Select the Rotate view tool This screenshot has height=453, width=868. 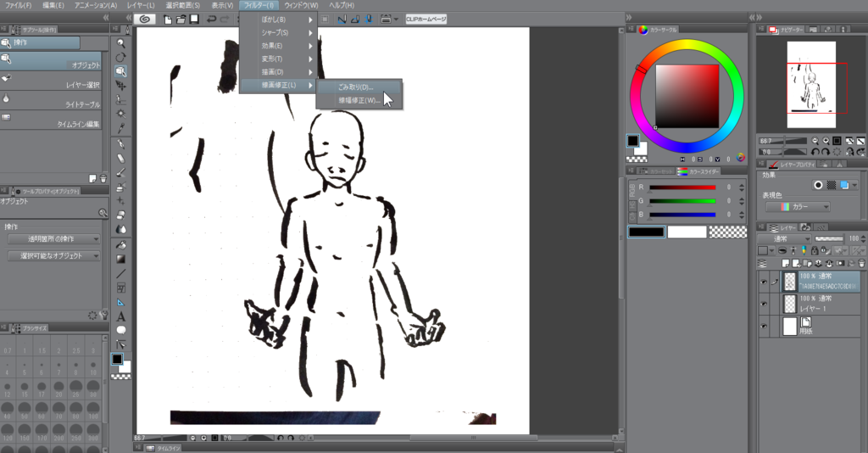point(120,57)
